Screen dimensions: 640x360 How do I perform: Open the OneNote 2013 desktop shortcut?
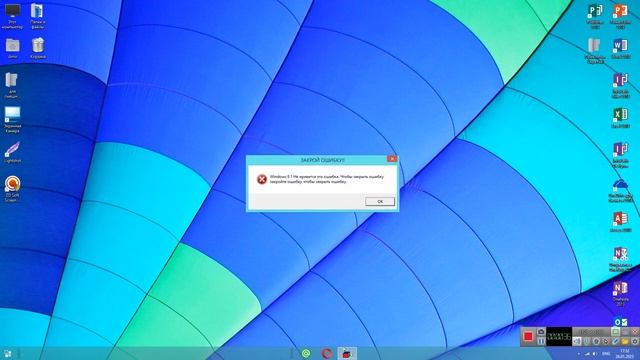[620, 293]
